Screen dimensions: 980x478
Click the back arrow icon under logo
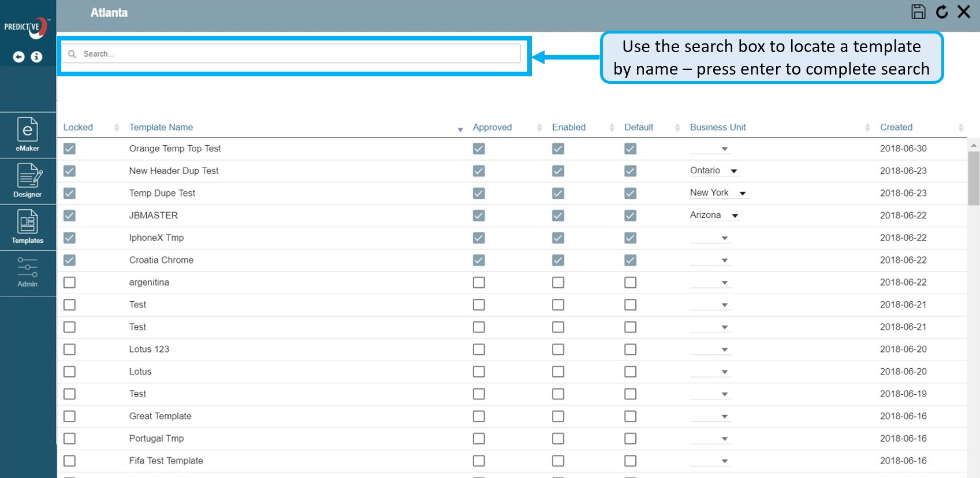point(19,57)
